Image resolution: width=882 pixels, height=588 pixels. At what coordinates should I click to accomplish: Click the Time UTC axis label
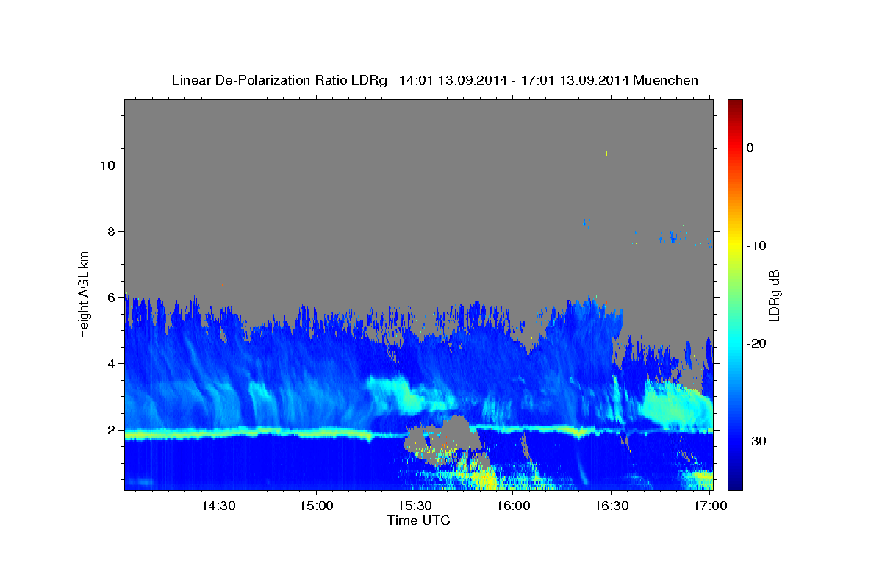coord(418,520)
